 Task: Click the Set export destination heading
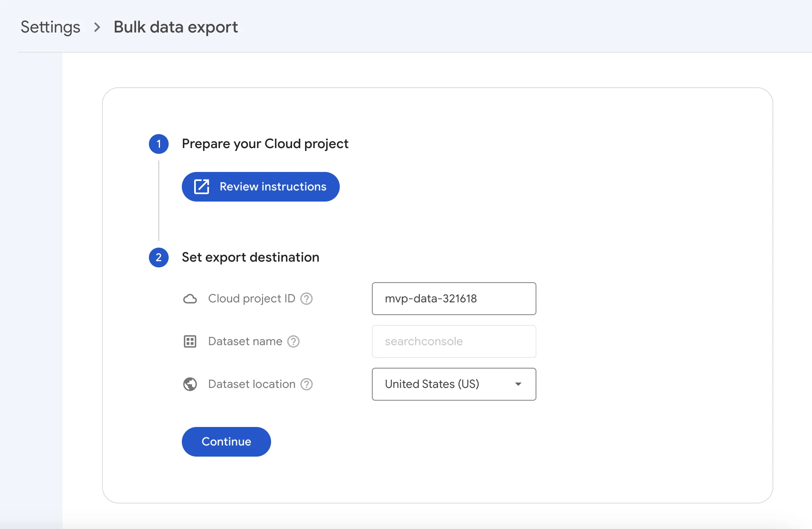[250, 258]
